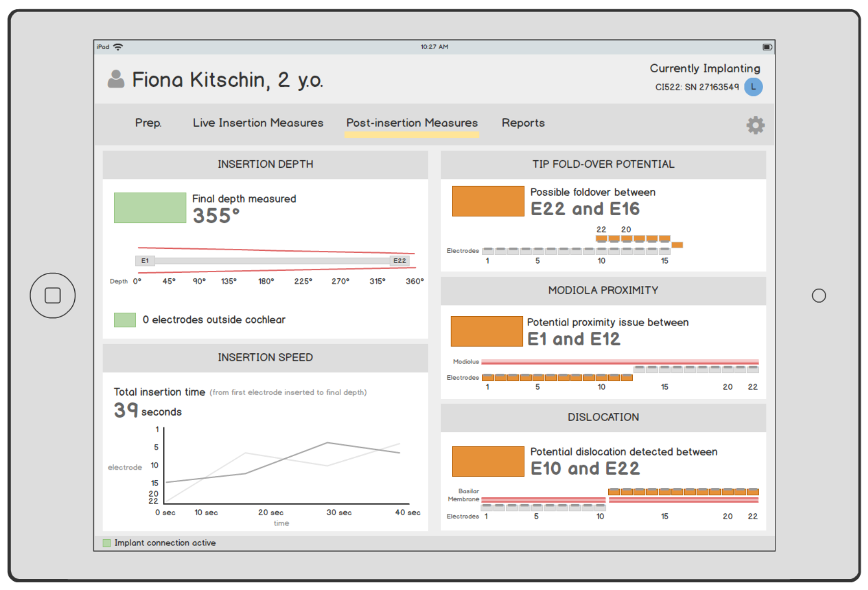Click the E22 marker on depth bar
This screenshot has height=590, width=868.
point(399,261)
